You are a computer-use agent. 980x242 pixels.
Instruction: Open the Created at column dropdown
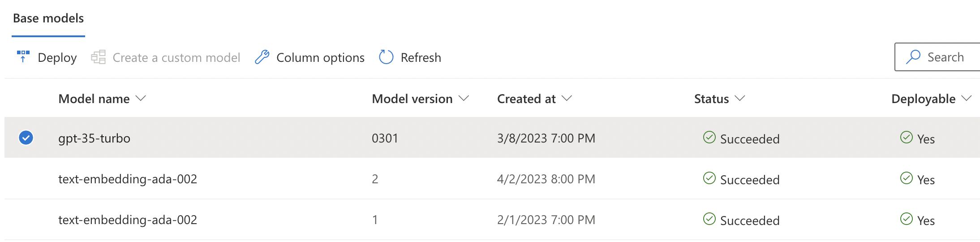coord(567,99)
